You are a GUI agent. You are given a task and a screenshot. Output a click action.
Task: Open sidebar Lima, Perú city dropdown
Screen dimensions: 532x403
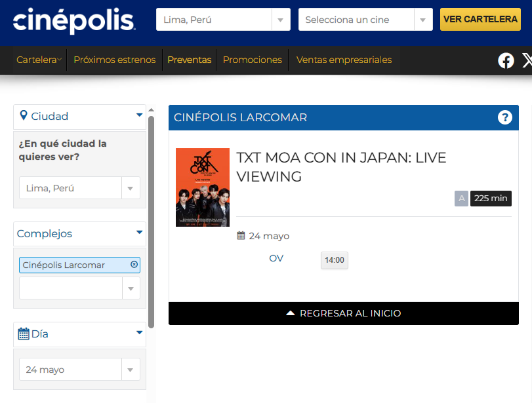pyautogui.click(x=79, y=188)
